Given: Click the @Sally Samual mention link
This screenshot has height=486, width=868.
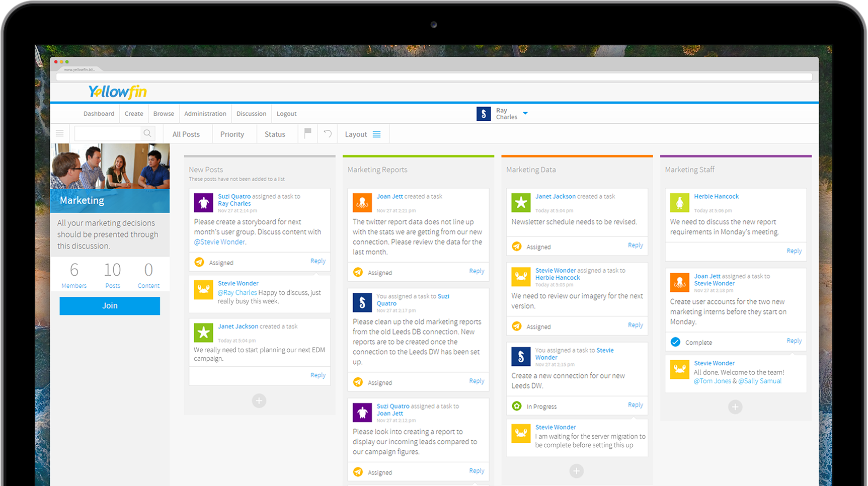Looking at the screenshot, I should pos(760,381).
